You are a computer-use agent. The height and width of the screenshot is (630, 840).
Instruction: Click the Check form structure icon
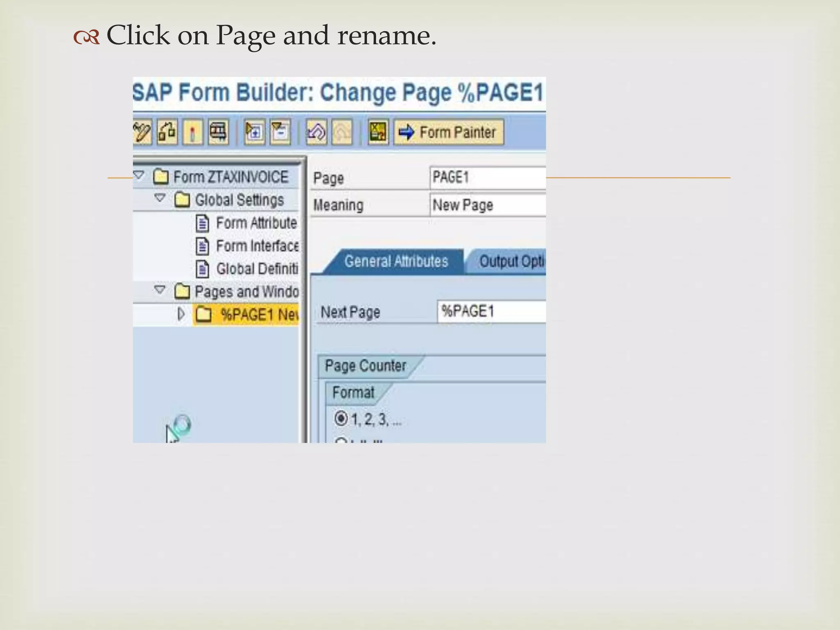tap(167, 132)
